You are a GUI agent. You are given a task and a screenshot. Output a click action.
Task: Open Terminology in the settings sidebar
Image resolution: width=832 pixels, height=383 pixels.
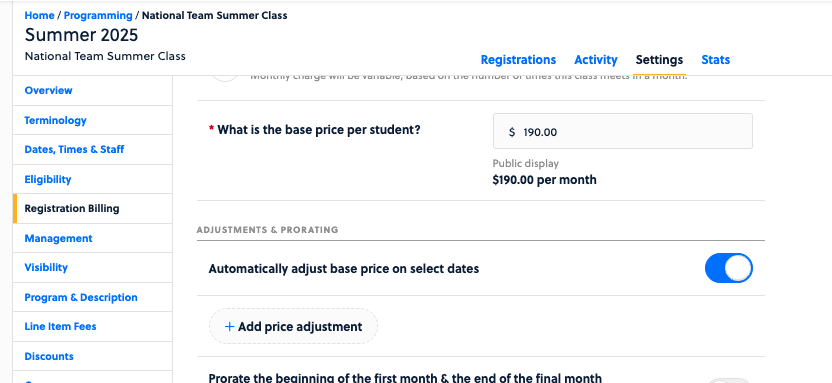[x=55, y=120]
